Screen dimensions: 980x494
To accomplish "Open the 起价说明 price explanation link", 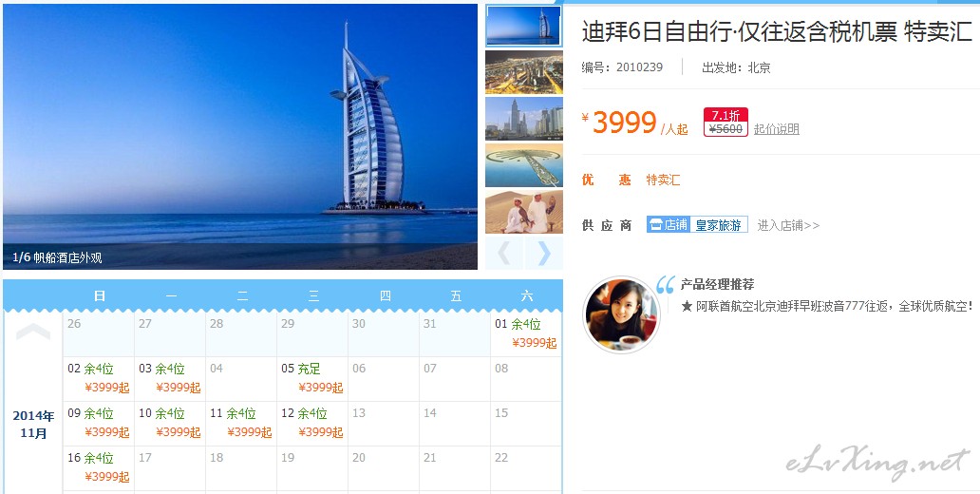I will click(776, 129).
